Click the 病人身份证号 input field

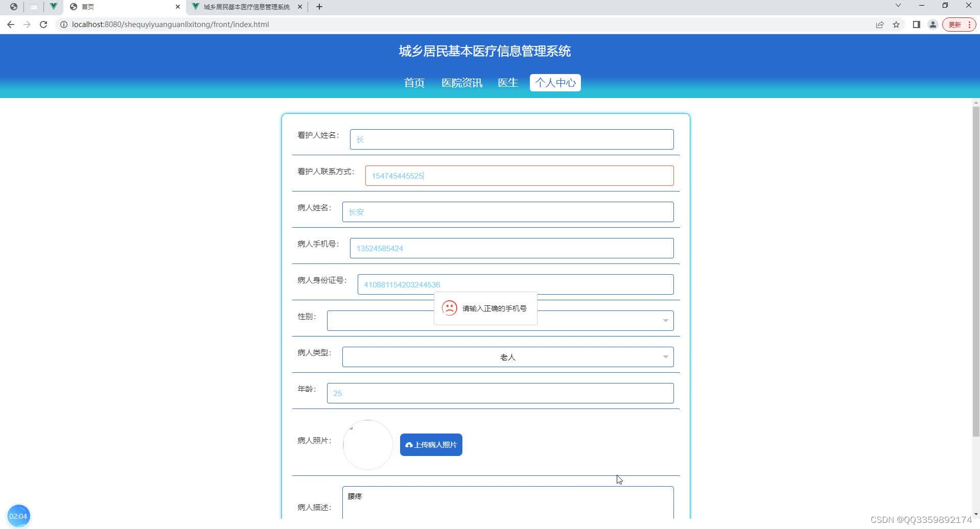(x=516, y=284)
